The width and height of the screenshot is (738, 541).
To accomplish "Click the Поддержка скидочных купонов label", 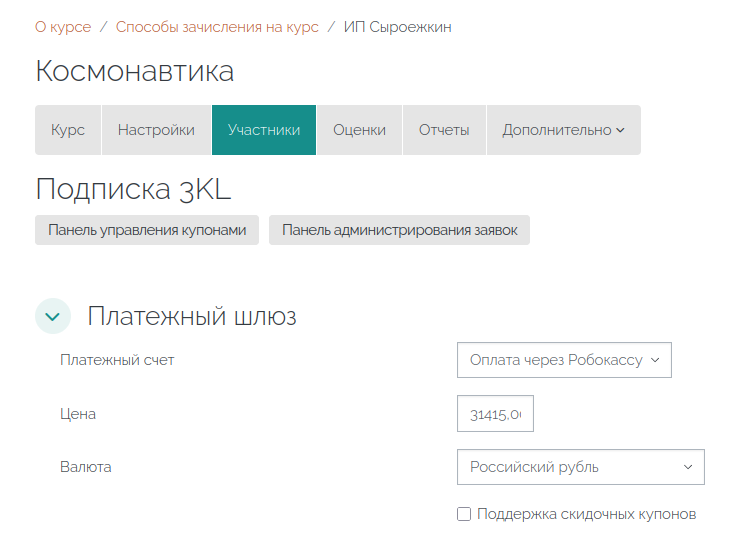I will point(586,514).
